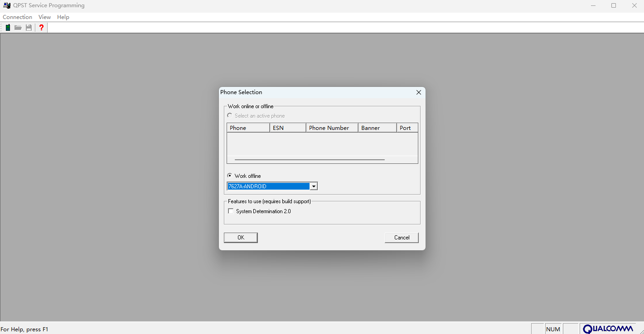The image size is (644, 334).
Task: Select the Work offline radio button
Action: click(x=230, y=176)
